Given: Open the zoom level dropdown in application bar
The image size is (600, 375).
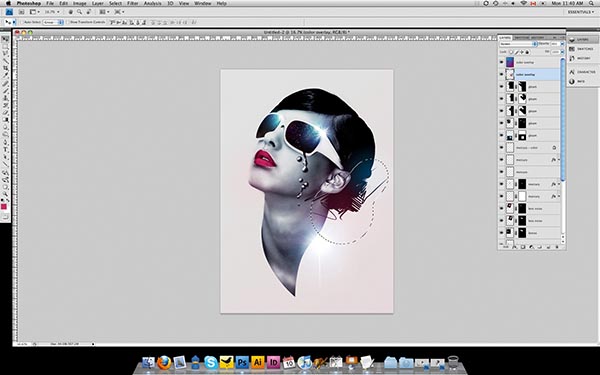Looking at the screenshot, I should [52, 12].
